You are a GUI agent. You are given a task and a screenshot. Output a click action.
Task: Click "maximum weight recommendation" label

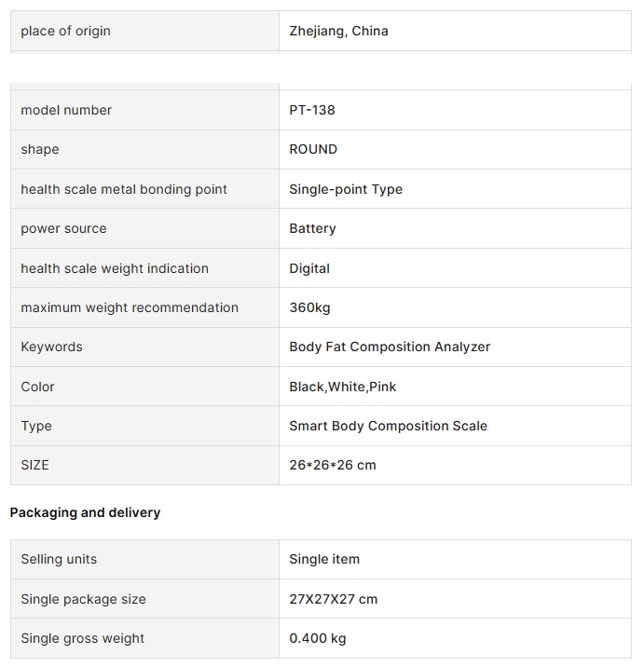(130, 307)
